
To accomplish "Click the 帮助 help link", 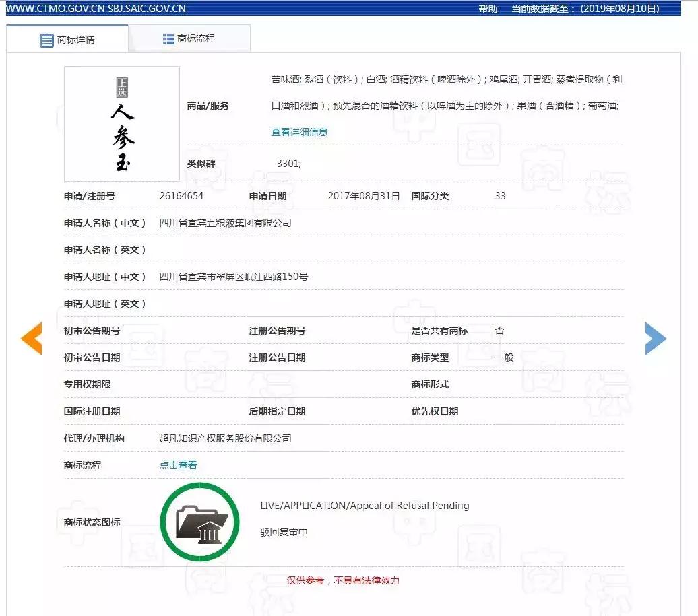I will pyautogui.click(x=488, y=9).
